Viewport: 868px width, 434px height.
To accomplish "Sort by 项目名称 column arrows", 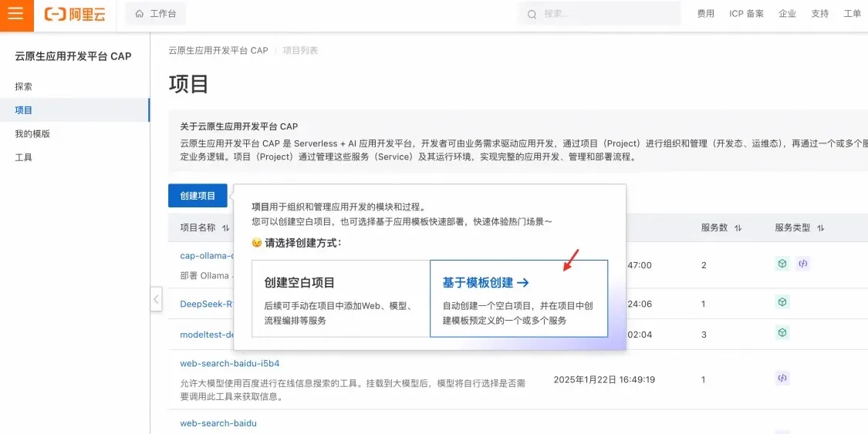I will (225, 227).
